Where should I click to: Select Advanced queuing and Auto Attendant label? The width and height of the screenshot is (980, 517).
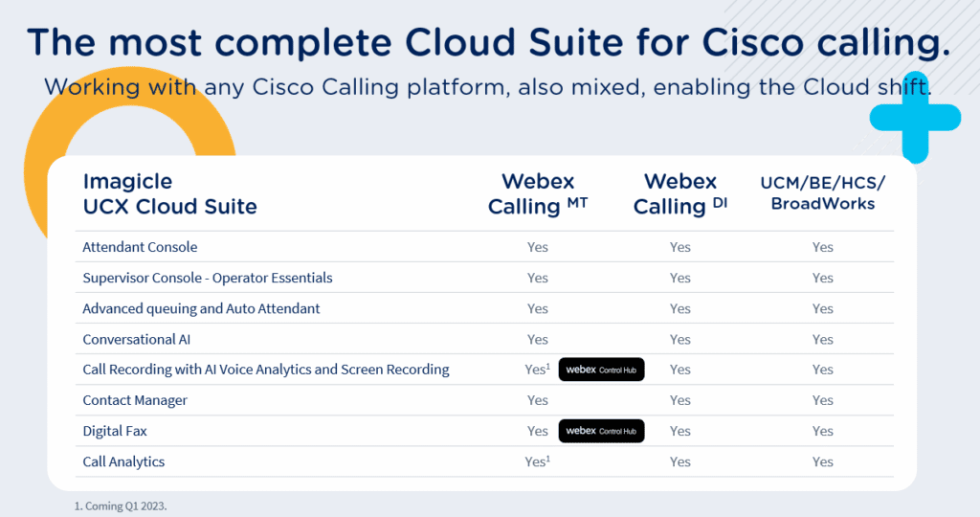pyautogui.click(x=201, y=308)
